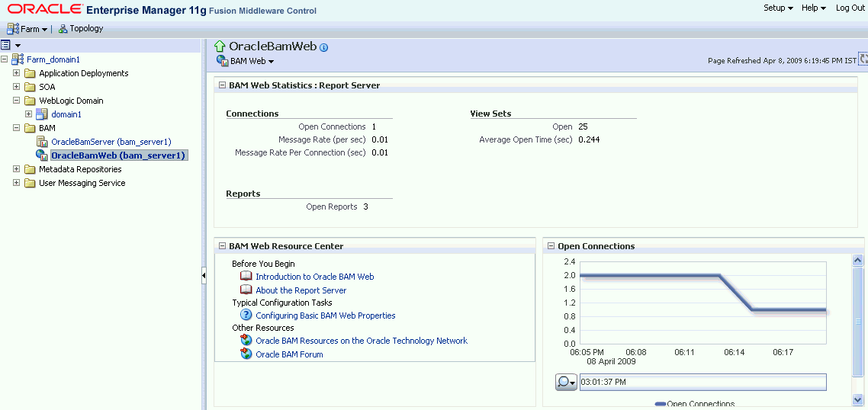Image resolution: width=868 pixels, height=410 pixels.
Task: Open About the Report Server link
Action: click(301, 290)
